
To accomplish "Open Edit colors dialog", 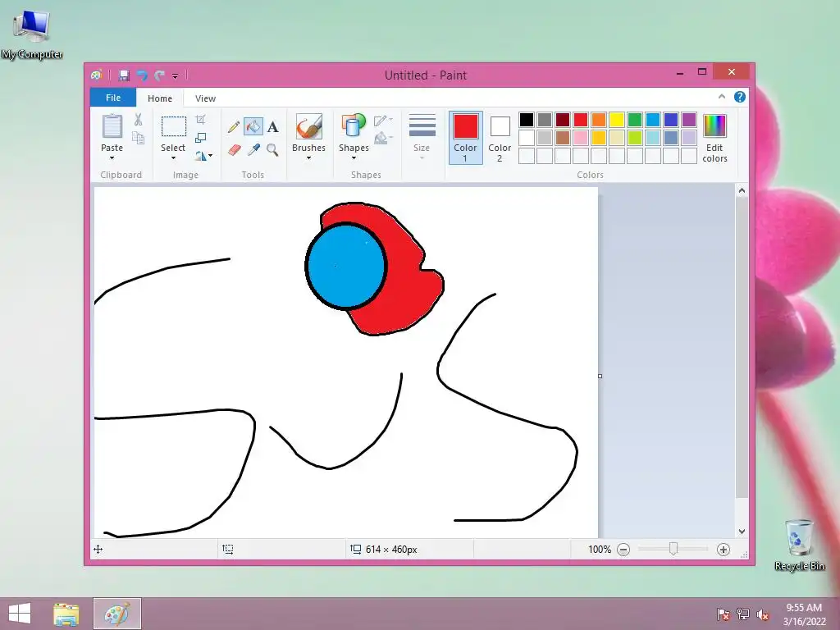I will pyautogui.click(x=714, y=138).
